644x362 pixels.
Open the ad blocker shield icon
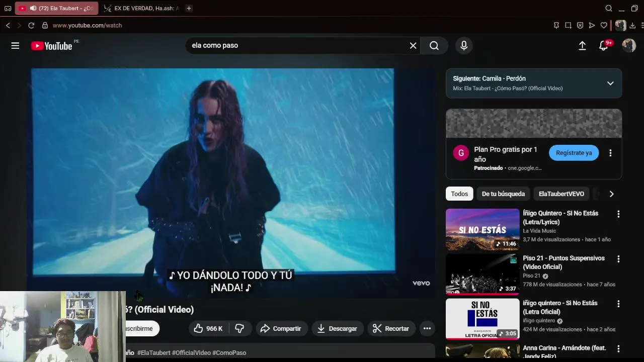(x=580, y=25)
